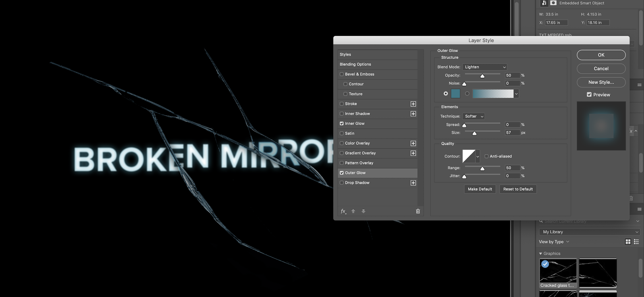The width and height of the screenshot is (644, 297).
Task: Click the Noise slider handle
Action: pos(464,84)
